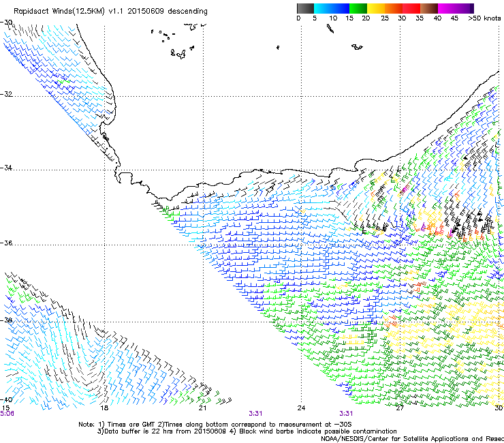
Task: Click the magenta-purple 40–50 knots legend swatch
Action: click(456, 8)
